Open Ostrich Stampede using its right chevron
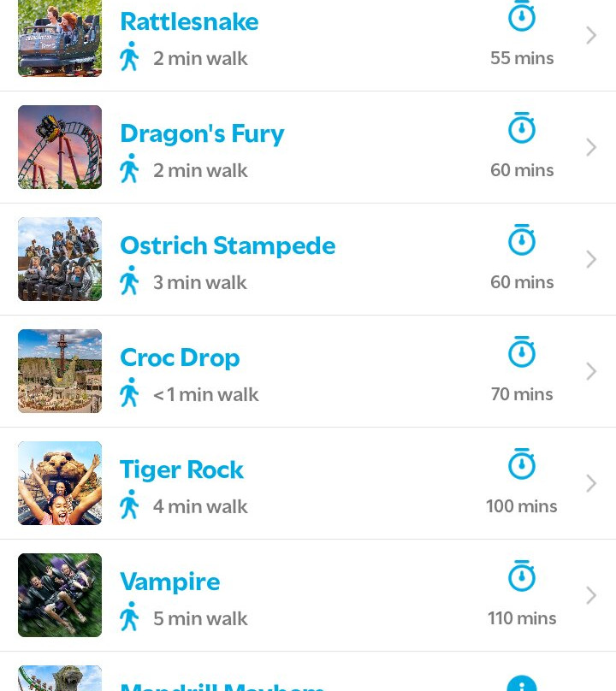Viewport: 616px width, 691px height. pos(591,259)
